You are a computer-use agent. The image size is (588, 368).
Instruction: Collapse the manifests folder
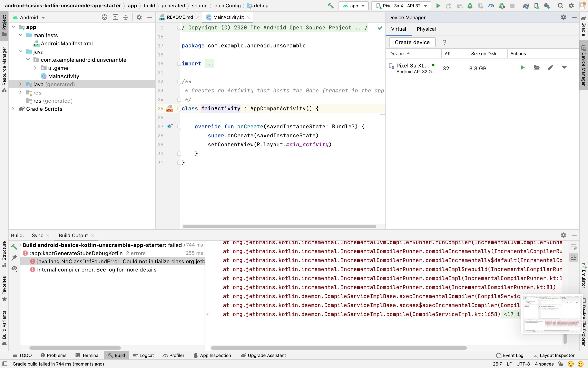click(x=21, y=35)
